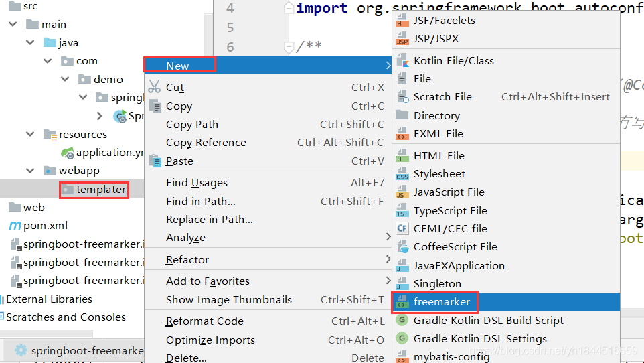Select mybatis-config template entry
This screenshot has width=644, height=363.
point(506,356)
